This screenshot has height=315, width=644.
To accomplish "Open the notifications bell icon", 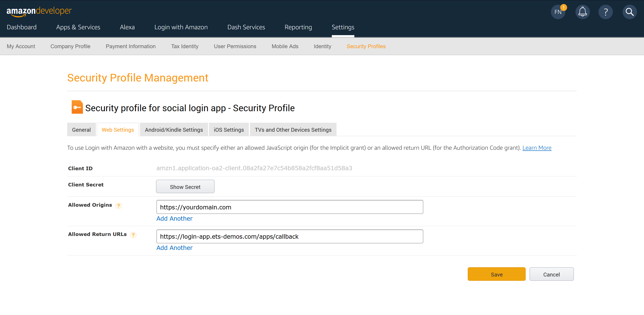I will (582, 12).
